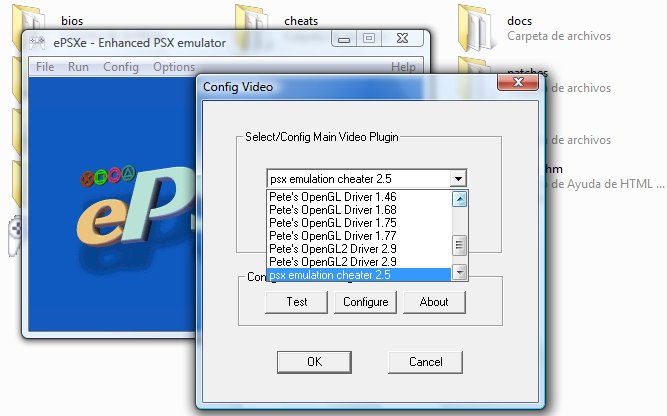
Task: Expand the video plugin combo box arrow
Action: click(x=458, y=179)
